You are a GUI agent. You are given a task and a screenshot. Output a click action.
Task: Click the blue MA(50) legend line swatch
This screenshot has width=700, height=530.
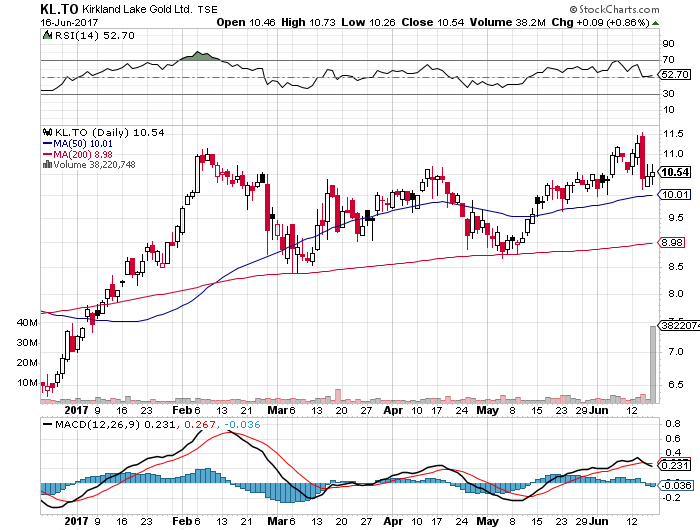click(x=47, y=144)
